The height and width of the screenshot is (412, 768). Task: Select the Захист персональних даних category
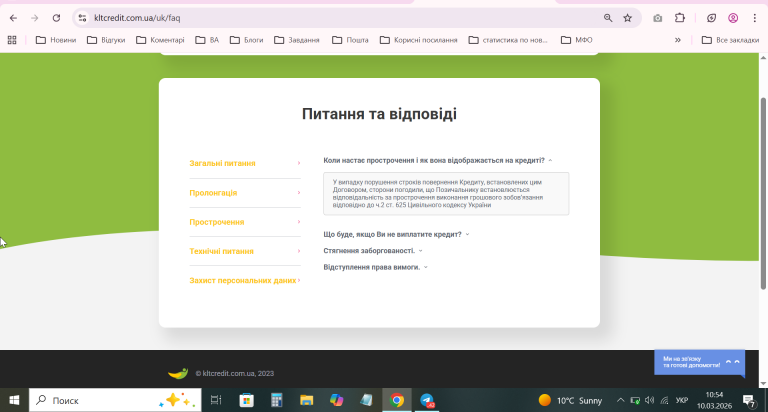click(x=245, y=280)
